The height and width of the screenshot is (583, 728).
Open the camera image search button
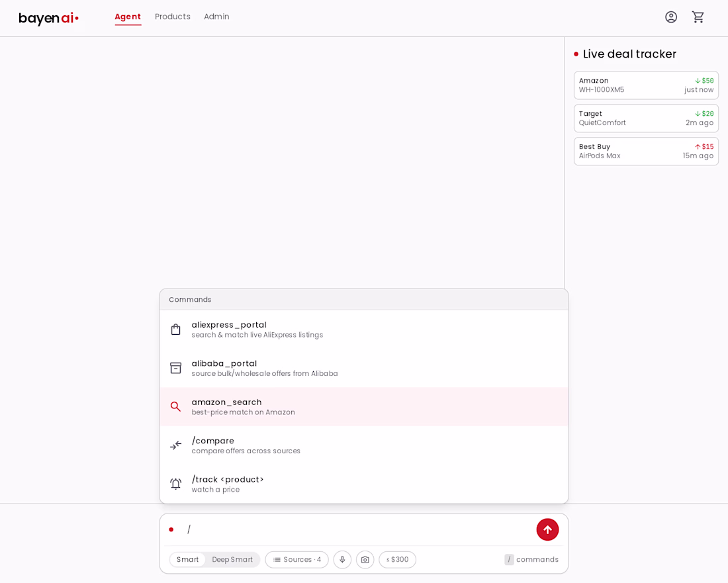pos(365,559)
